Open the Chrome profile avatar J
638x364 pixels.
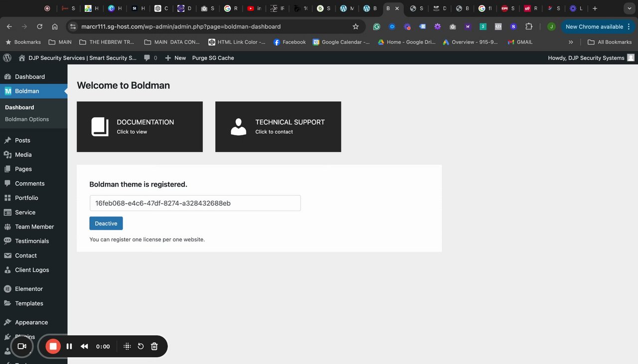[x=551, y=26]
